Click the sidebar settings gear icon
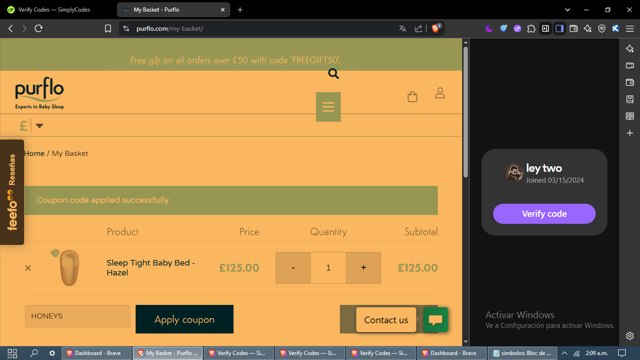640x360 pixels. [630, 336]
